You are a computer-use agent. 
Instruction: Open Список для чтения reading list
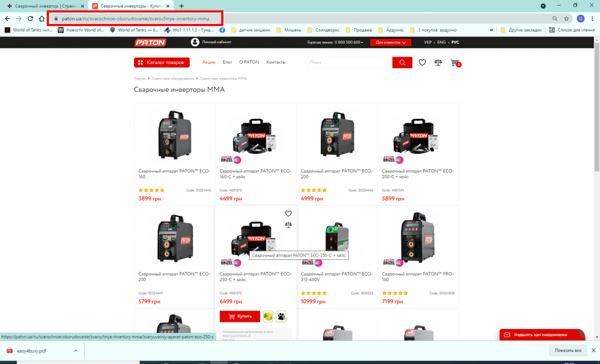tap(571, 30)
